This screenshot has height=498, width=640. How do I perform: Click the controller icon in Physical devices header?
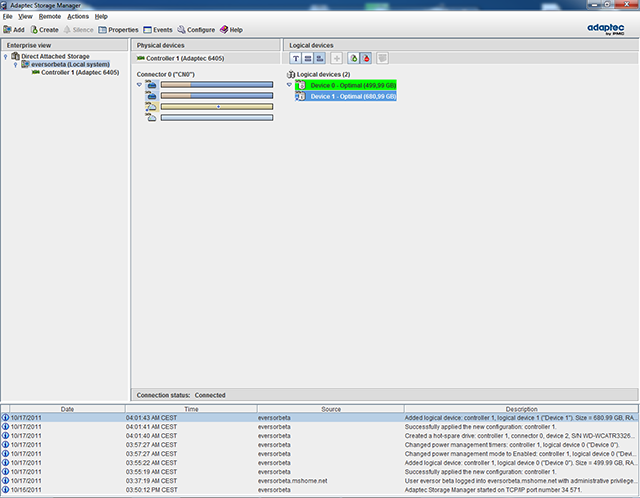[x=141, y=58]
